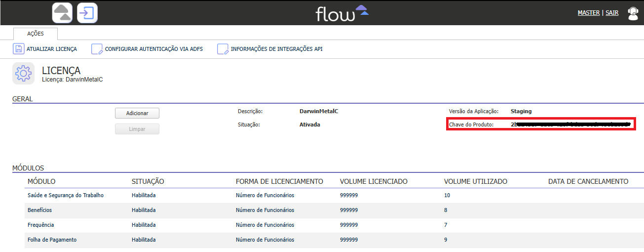Click the SAIR logout link
Screen dimensions: 644x252
[x=612, y=13]
